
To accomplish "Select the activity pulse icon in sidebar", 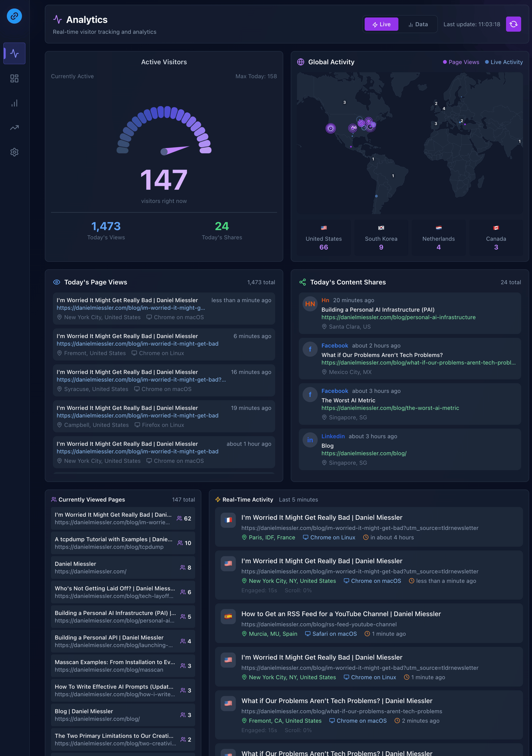I will coord(14,53).
